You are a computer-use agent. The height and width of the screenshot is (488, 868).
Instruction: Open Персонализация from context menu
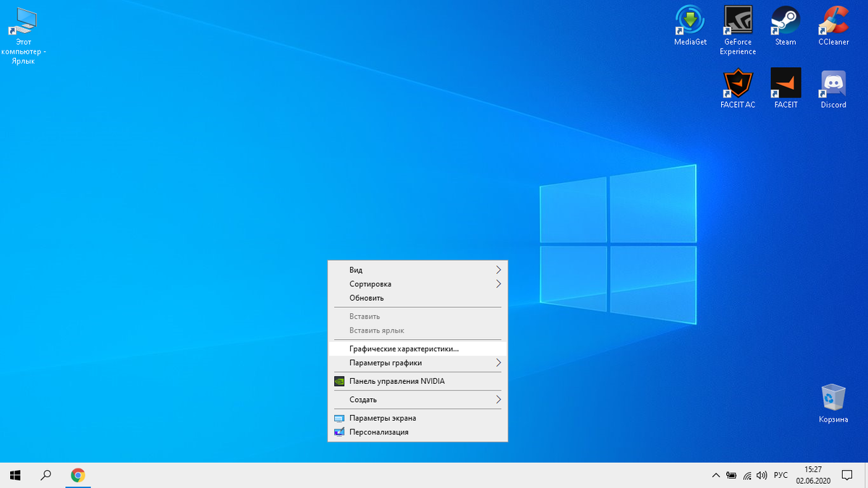417,432
